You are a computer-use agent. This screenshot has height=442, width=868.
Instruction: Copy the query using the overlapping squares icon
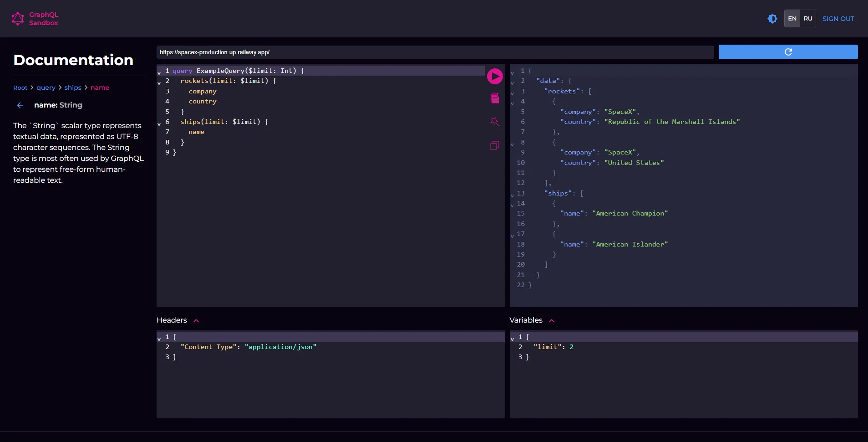[495, 145]
